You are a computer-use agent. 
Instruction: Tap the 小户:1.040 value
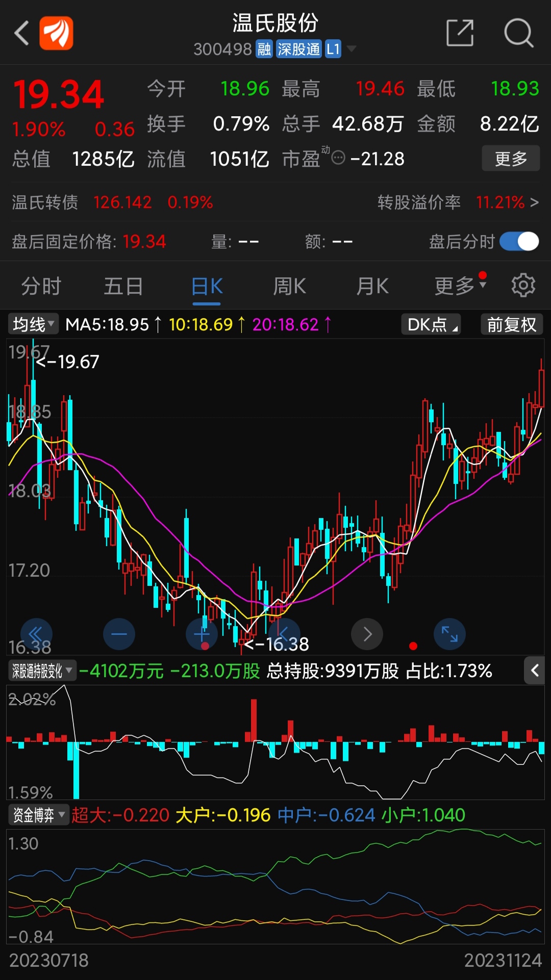[x=423, y=815]
